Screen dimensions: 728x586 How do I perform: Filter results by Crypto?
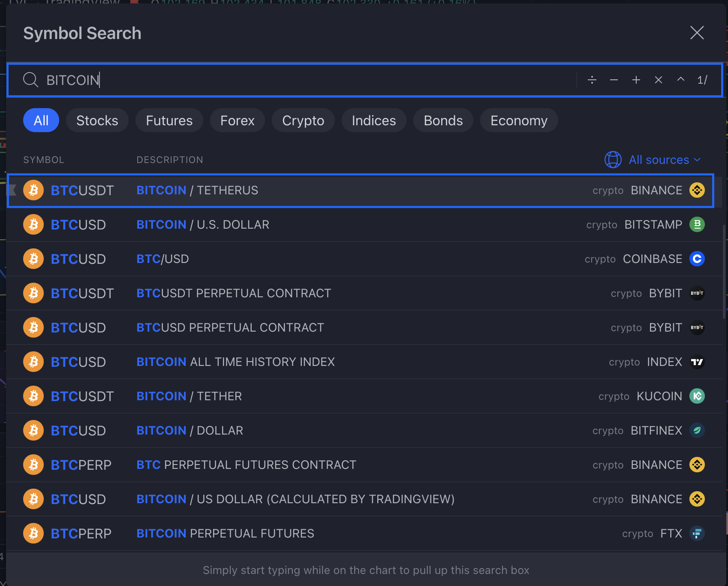coord(303,121)
